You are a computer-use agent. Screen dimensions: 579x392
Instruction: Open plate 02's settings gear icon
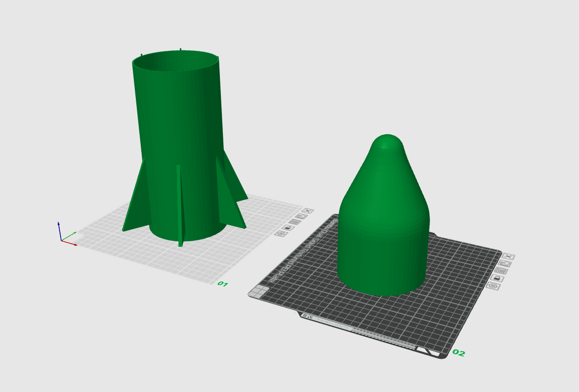point(493,286)
